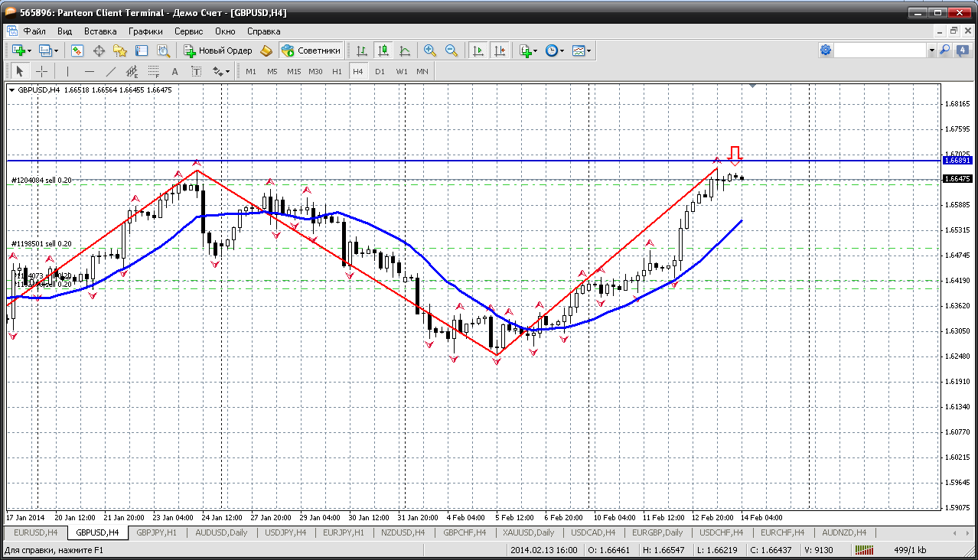
Task: Select the Fibonacci retracement tool
Action: coord(154,71)
